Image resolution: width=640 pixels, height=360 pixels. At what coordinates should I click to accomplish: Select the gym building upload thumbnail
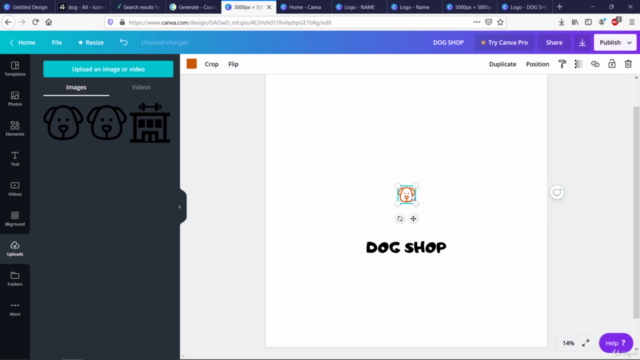[x=150, y=122]
